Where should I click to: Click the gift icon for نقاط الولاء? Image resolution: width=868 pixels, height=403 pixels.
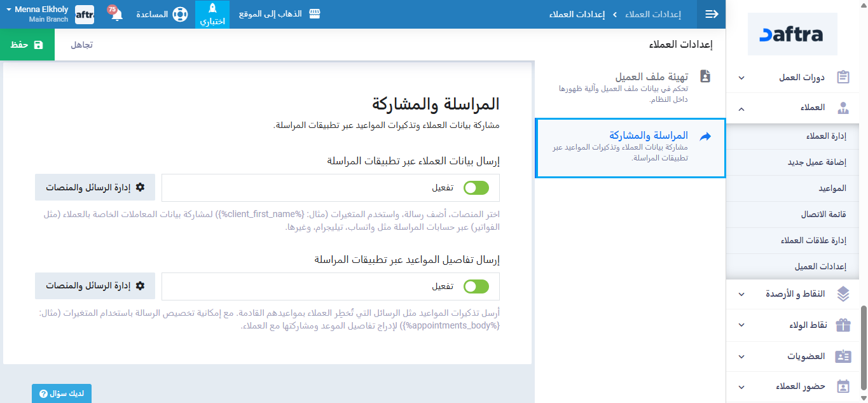tap(843, 325)
